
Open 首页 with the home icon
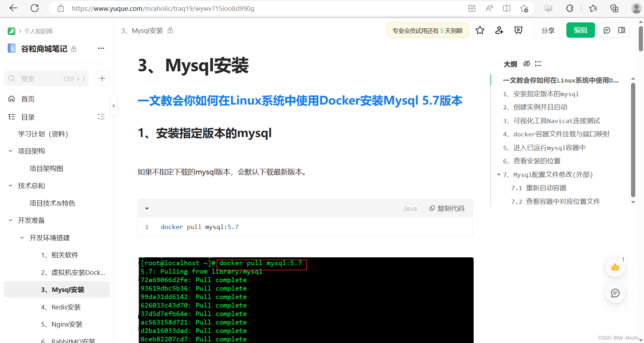click(12, 99)
